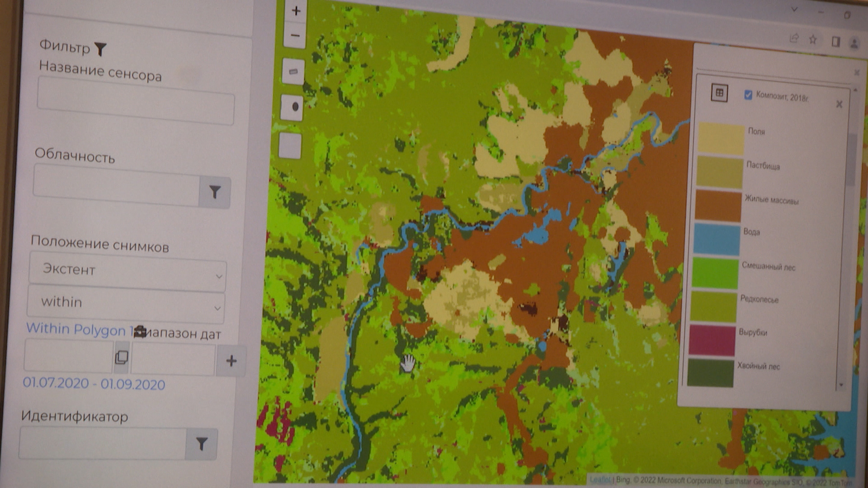Click the Смешанный лес green swatch
Image resolution: width=868 pixels, height=488 pixels.
pyautogui.click(x=715, y=272)
